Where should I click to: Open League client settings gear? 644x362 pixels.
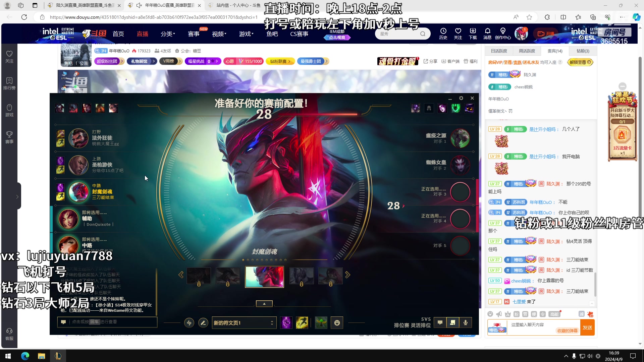[461, 98]
